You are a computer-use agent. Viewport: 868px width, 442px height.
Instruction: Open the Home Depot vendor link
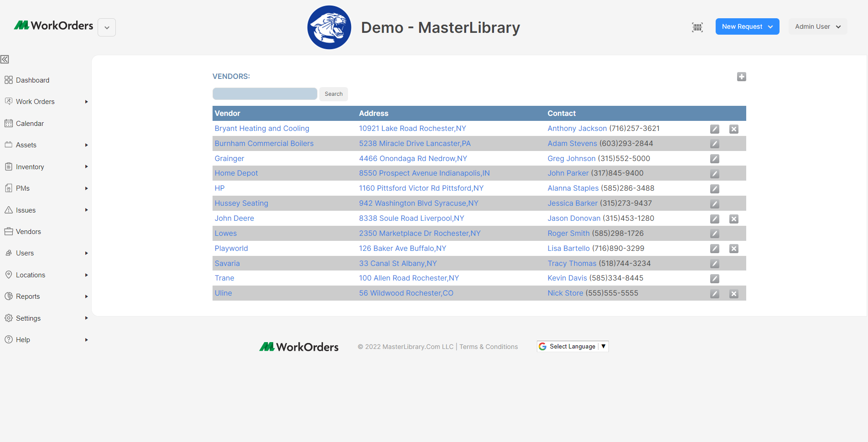click(x=236, y=173)
